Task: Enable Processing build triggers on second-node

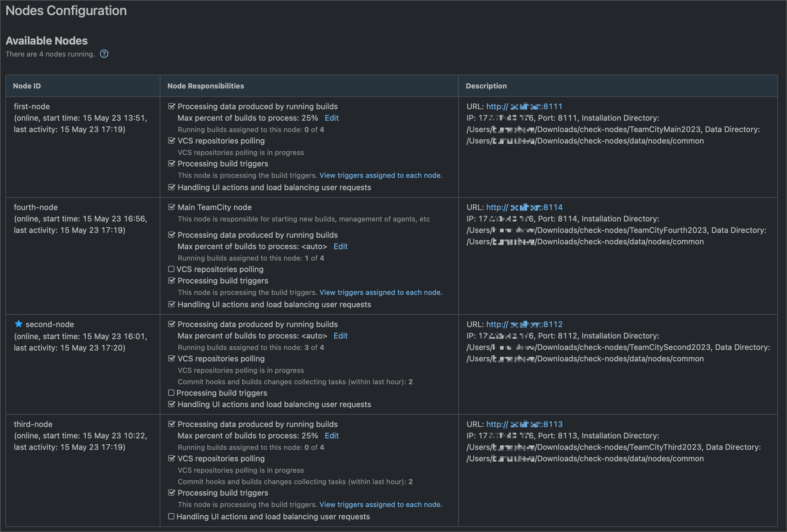Action: pyautogui.click(x=171, y=393)
